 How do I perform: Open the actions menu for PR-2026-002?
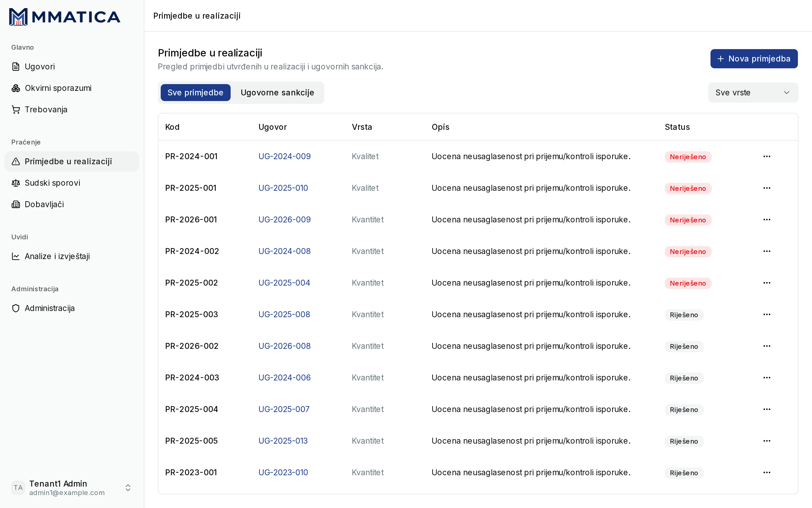767,346
